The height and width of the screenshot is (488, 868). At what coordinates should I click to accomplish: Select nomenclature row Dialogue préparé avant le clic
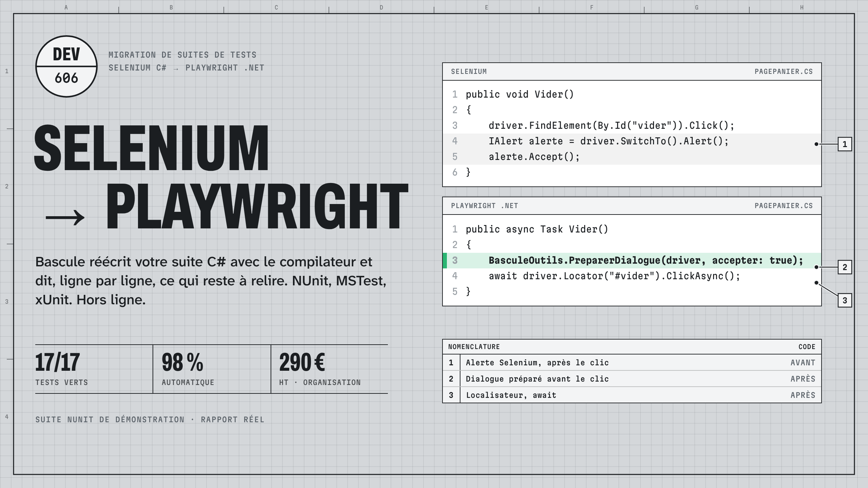(632, 379)
